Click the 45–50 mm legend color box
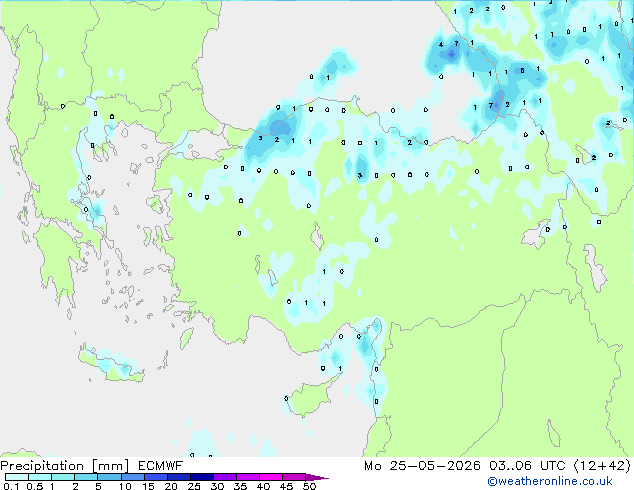Image resolution: width=634 pixels, height=490 pixels. coord(294,477)
